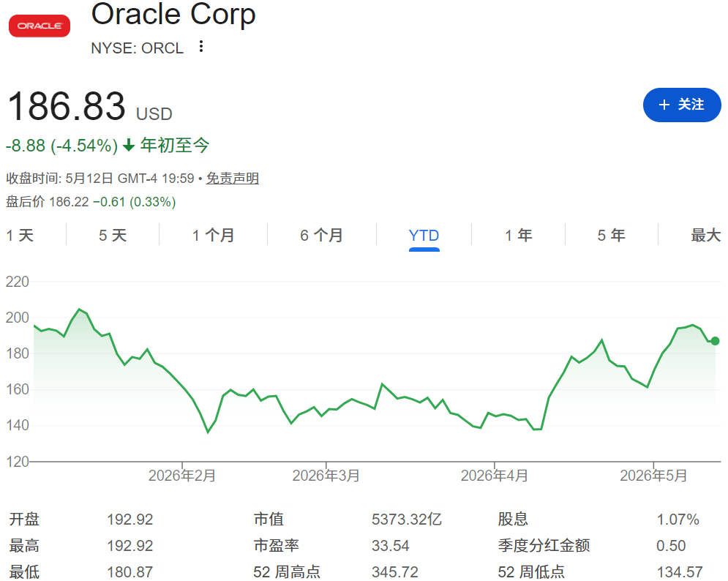The image size is (728, 581).
Task: Click the 134.57 value
Action: 680,572
